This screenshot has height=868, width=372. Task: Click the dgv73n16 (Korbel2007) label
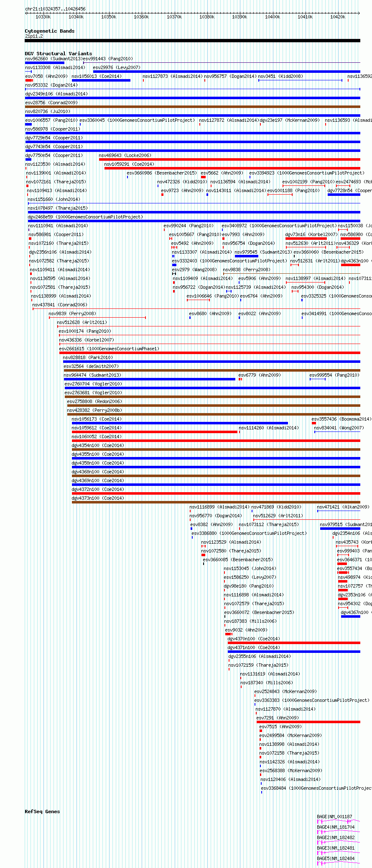[311, 235]
